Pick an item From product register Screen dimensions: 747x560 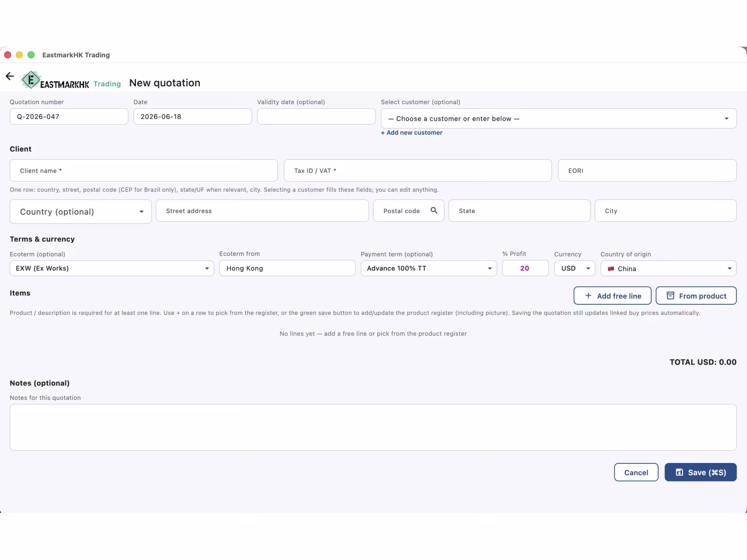point(696,296)
